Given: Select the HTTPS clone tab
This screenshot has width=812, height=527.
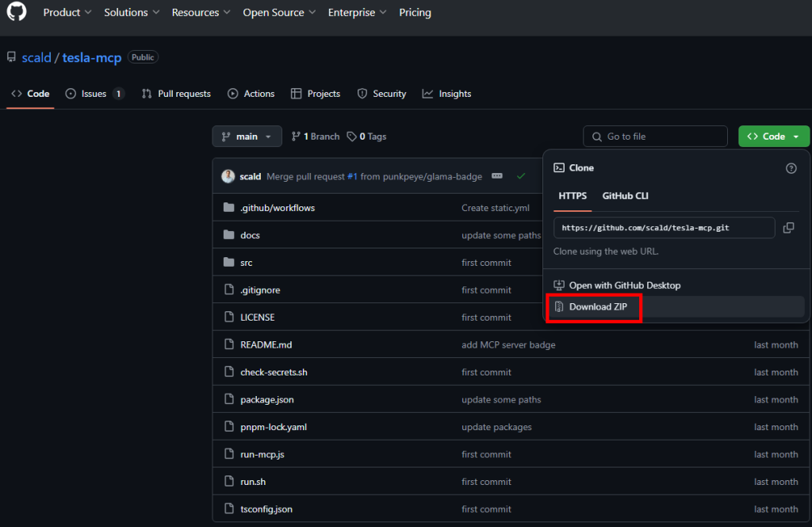Looking at the screenshot, I should click(x=573, y=196).
